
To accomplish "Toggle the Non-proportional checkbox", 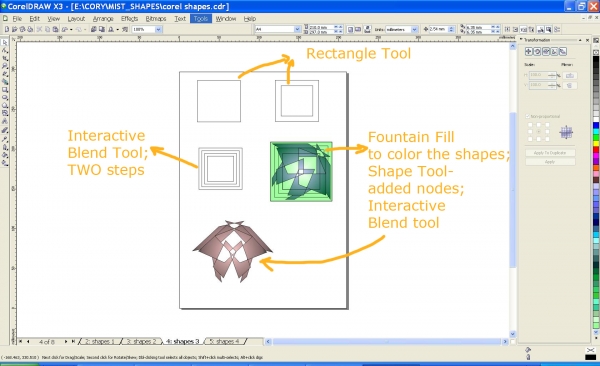I will point(528,116).
